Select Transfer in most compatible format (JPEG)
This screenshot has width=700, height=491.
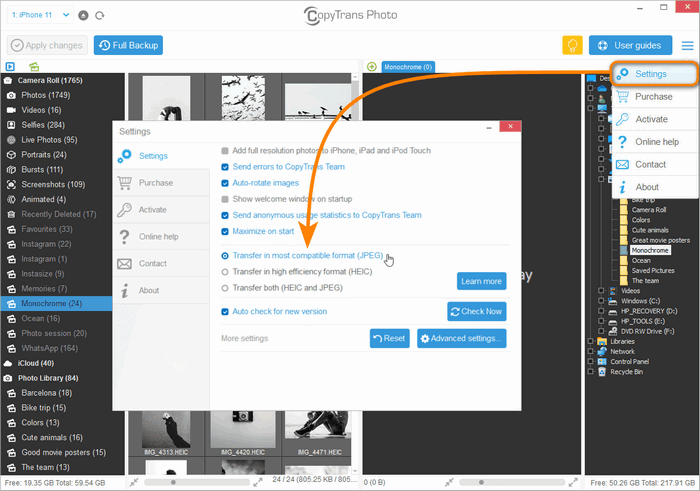[x=225, y=256]
